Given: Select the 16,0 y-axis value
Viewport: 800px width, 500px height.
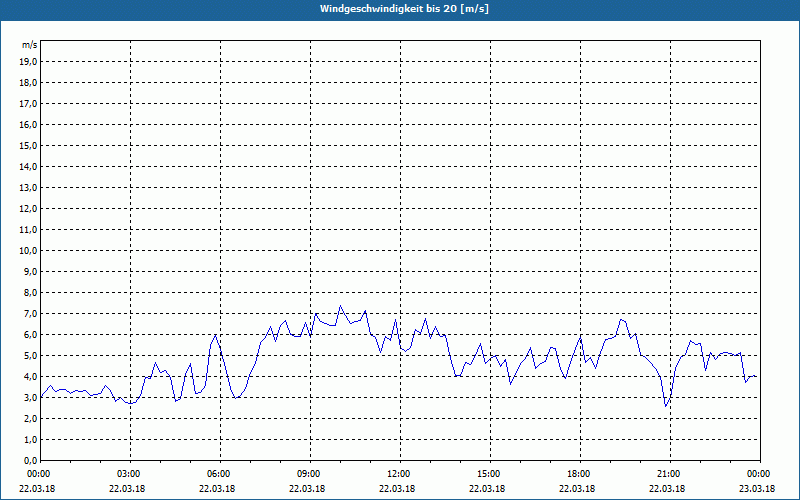Looking at the screenshot, I should tap(27, 124).
